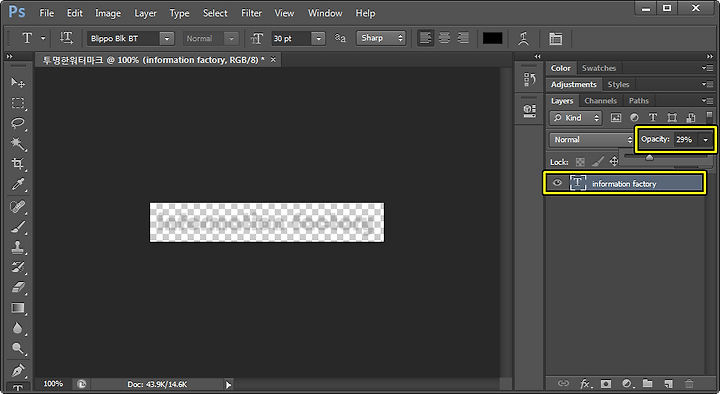
Task: Toggle filter for smart objects
Action: click(690, 118)
